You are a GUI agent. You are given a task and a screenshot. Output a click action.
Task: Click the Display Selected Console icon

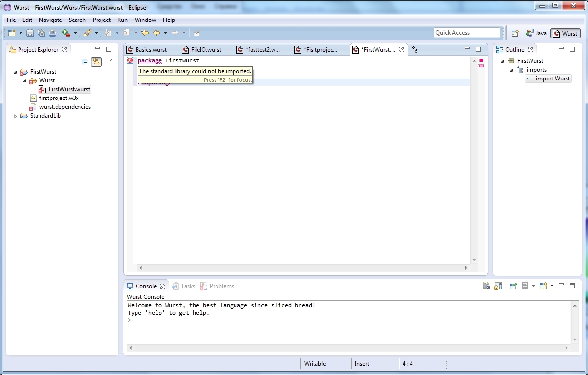click(x=525, y=286)
